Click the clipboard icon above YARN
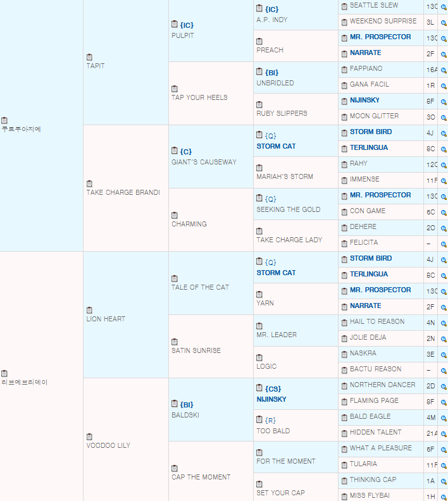Image resolution: width=448 pixels, height=501 pixels. [259, 294]
